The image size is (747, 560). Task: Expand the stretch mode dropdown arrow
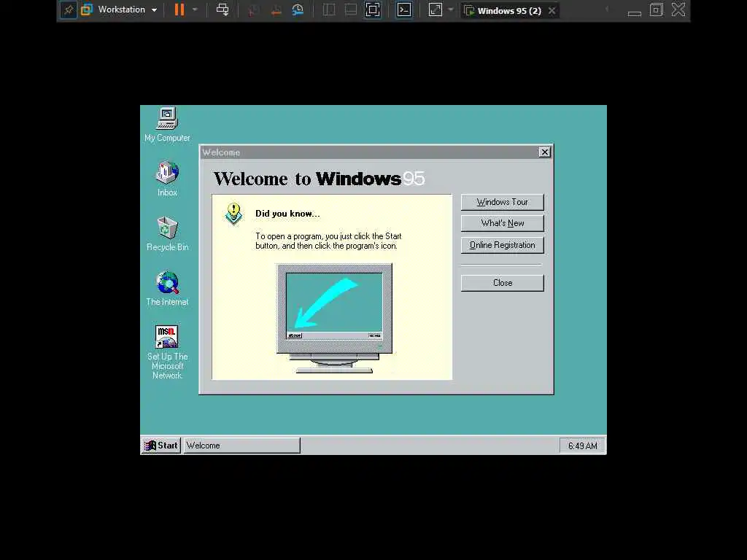[451, 9]
